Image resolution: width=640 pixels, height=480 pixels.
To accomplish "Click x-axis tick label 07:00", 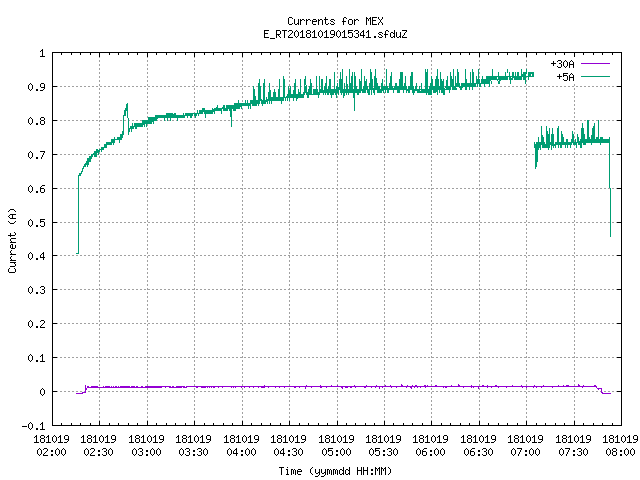I will point(525,452).
